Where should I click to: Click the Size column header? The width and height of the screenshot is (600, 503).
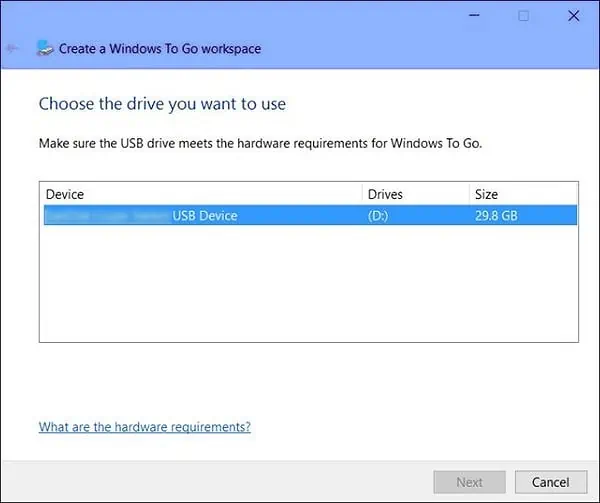coord(523,194)
